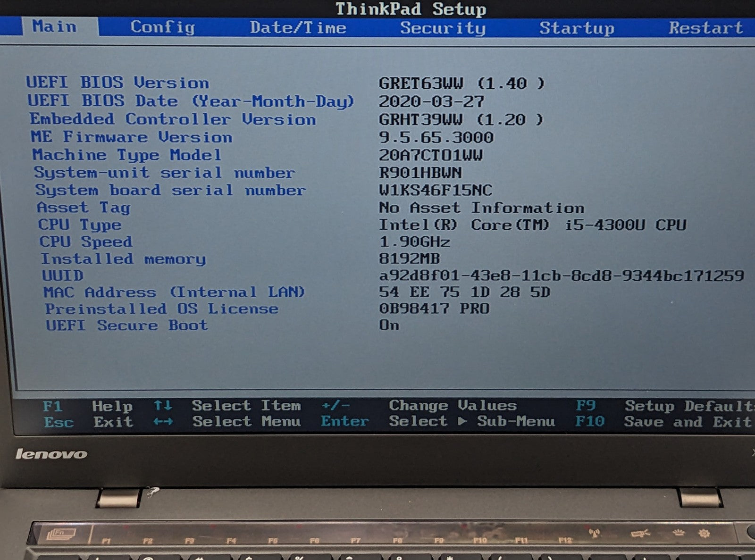Viewport: 755px width, 560px height.
Task: Select the ME Firmware Version label
Action: (x=132, y=137)
